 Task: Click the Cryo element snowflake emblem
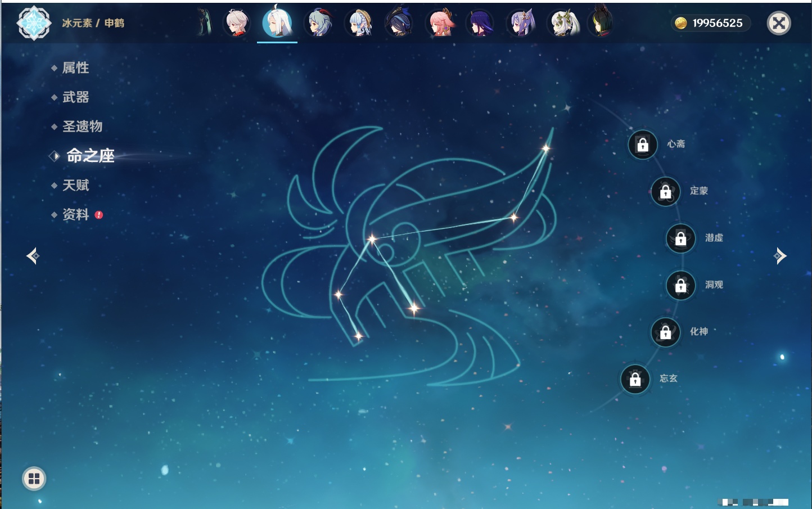34,23
